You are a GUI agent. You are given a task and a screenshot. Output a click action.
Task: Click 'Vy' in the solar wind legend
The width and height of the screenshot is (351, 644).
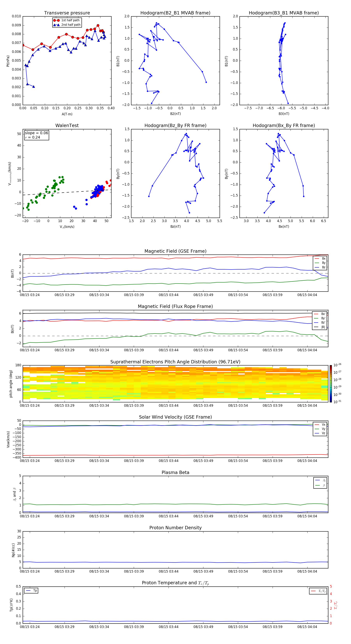(324, 429)
